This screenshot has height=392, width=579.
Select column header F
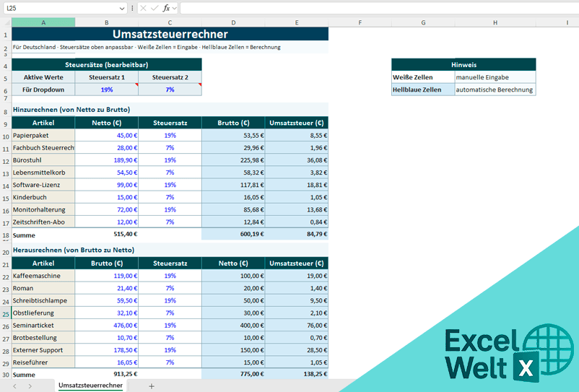tap(360, 22)
